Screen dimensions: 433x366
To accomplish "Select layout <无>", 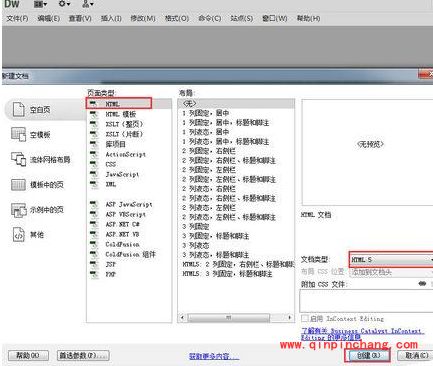I will tap(236, 104).
